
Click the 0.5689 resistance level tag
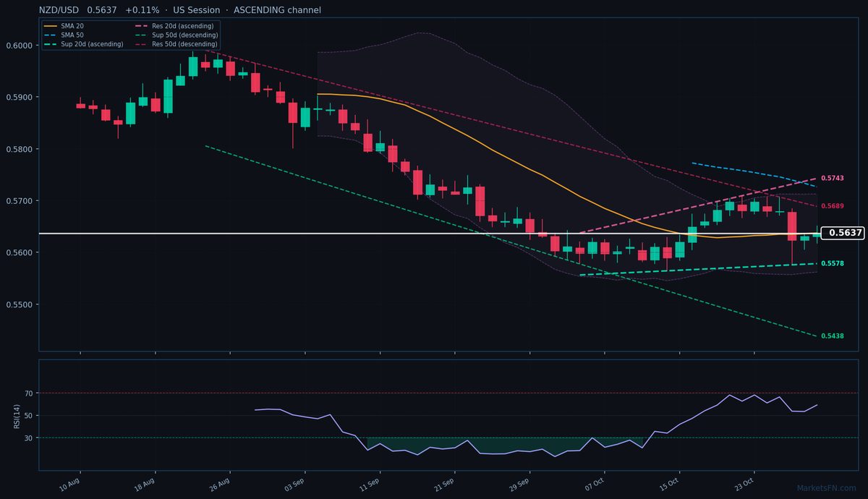tap(833, 206)
